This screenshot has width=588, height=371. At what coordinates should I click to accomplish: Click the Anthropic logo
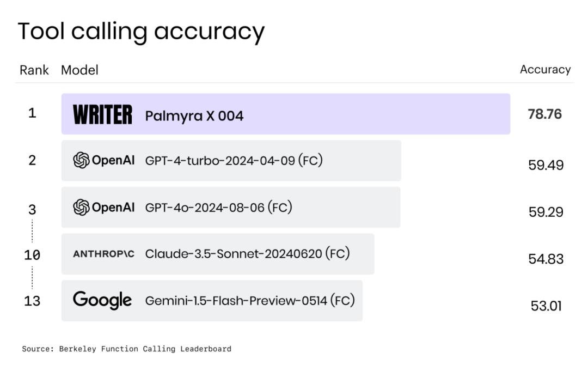pyautogui.click(x=103, y=254)
